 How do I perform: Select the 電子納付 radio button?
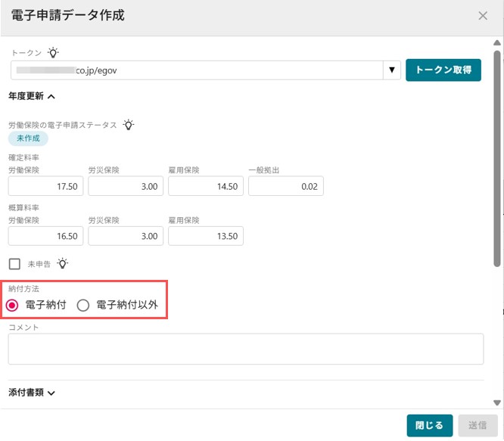coord(12,305)
